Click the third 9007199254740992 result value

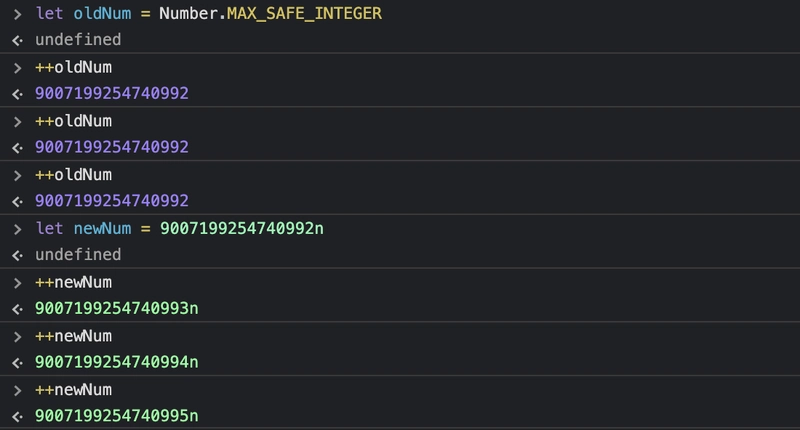112,201
